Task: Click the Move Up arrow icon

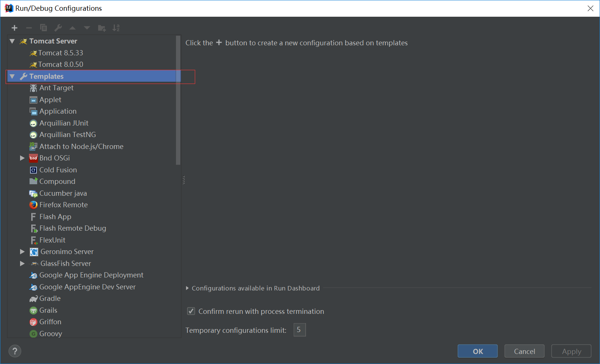Action: 72,28
